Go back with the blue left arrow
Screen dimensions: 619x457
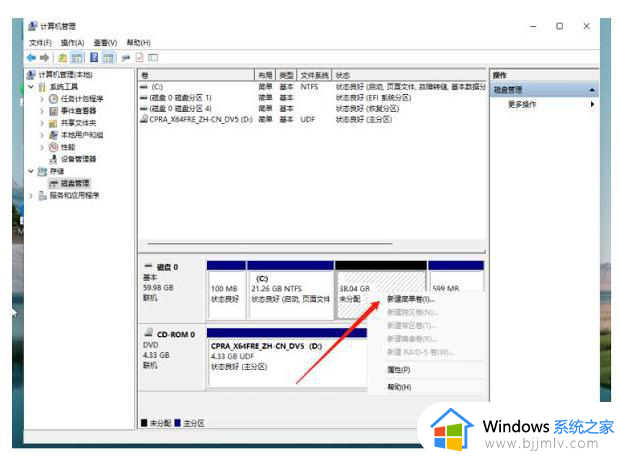tap(31, 58)
